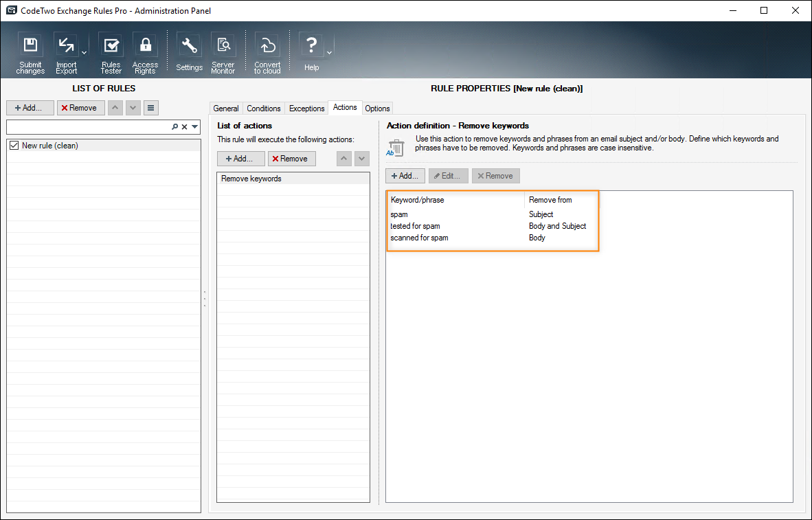The image size is (812, 520).
Task: Click the 'Body' cell for scanned for spam
Action: (537, 238)
